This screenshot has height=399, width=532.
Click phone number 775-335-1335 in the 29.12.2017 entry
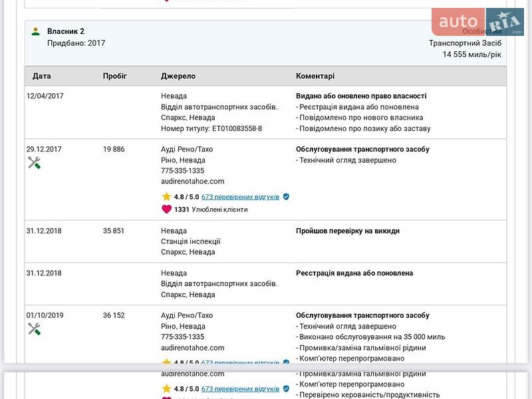click(182, 170)
